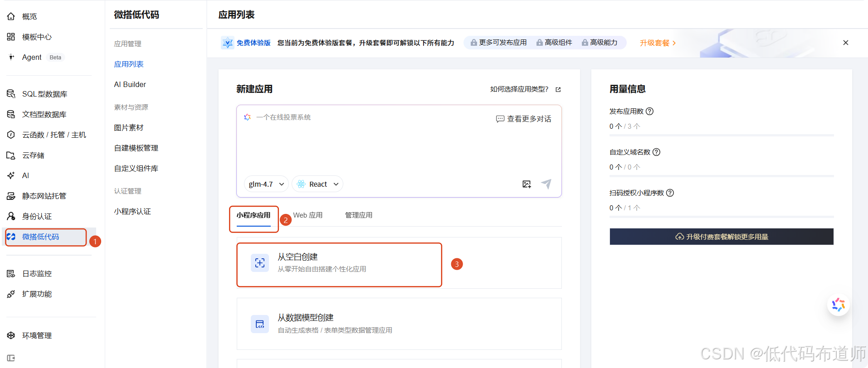Screen dimensions: 868x368
Task: Click the 高级组件 locked feature
Action: [554, 43]
